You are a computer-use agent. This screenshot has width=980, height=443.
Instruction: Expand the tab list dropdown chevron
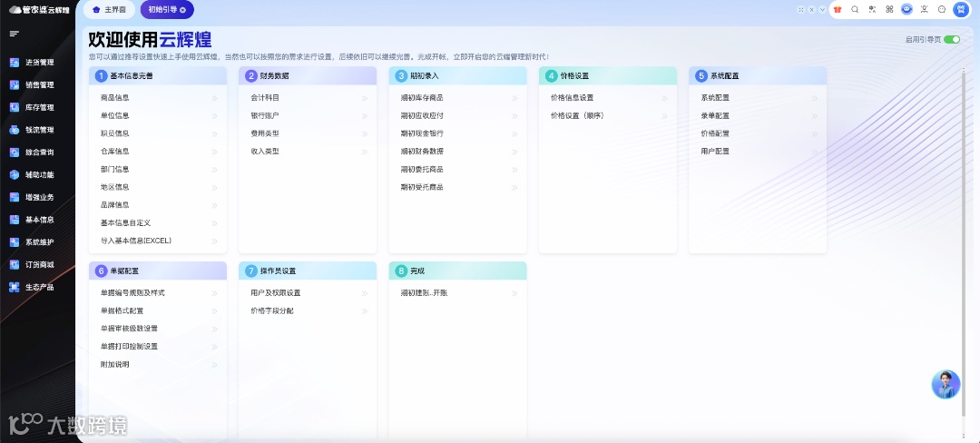pyautogui.click(x=822, y=9)
